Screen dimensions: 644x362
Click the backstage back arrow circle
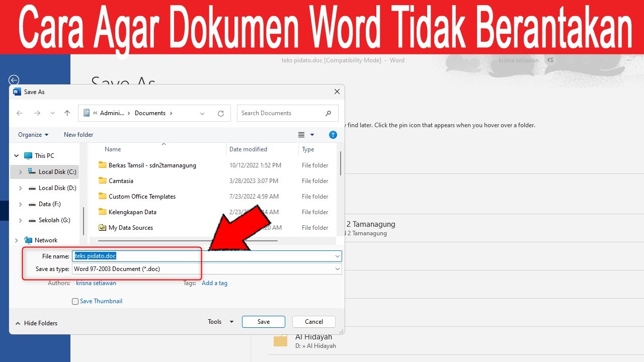tap(14, 80)
